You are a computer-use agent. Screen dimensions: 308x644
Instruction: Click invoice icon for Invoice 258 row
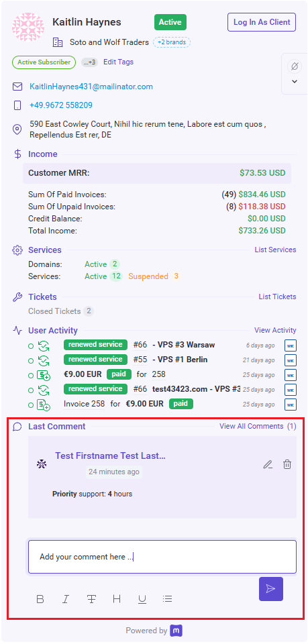coord(44,405)
